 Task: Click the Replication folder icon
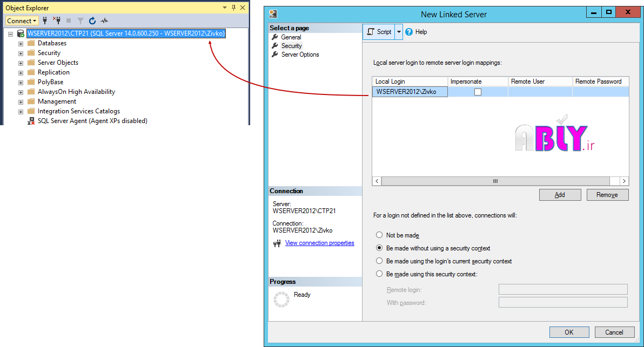point(31,72)
